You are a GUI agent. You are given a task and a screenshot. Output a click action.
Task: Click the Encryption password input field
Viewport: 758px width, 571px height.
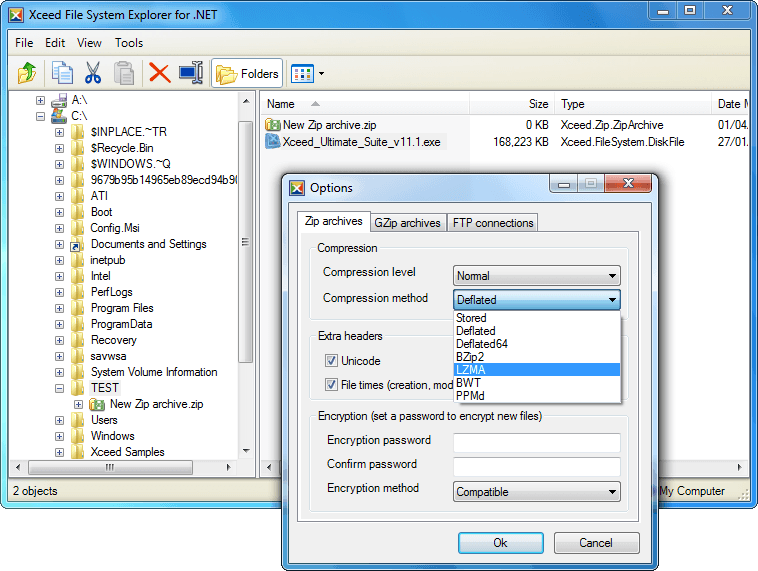[537, 443]
